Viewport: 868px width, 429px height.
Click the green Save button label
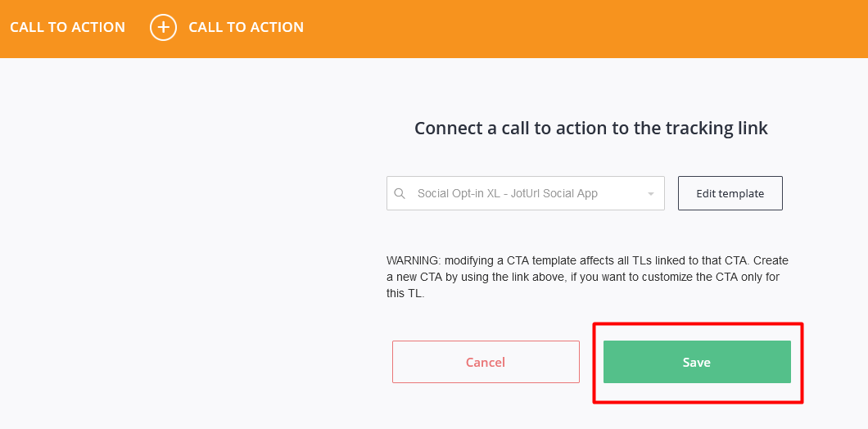coord(696,363)
